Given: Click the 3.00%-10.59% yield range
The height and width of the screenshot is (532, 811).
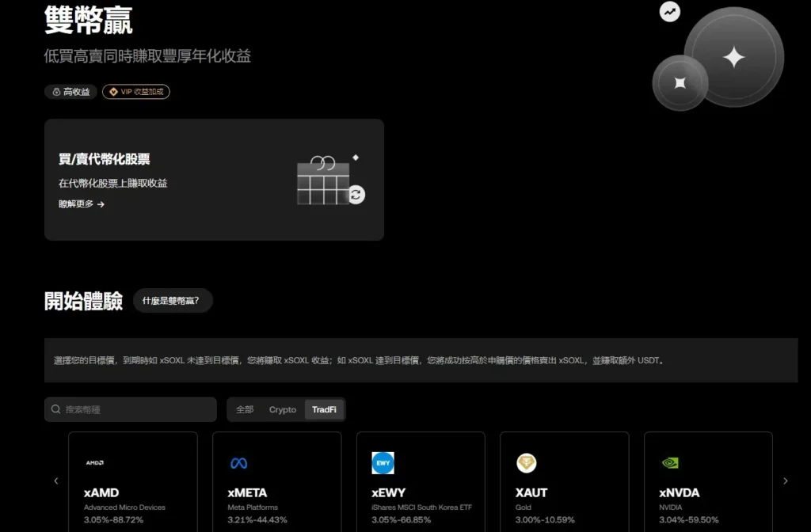Looking at the screenshot, I should pyautogui.click(x=545, y=519).
